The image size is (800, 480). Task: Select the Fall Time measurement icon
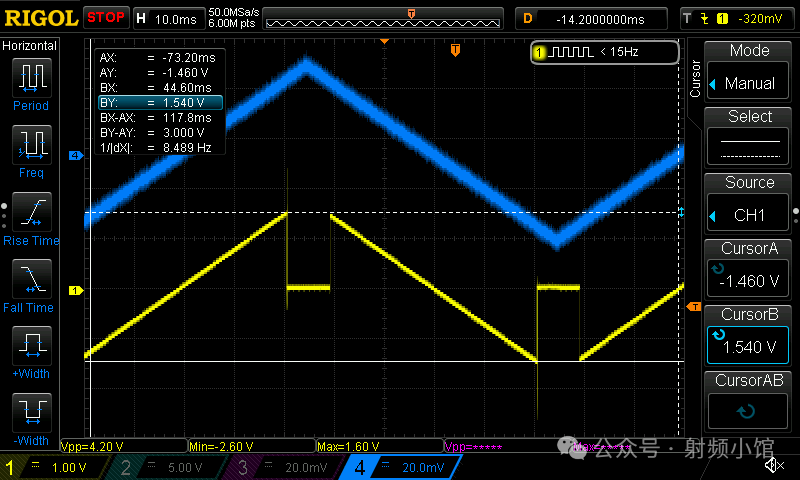[31, 281]
